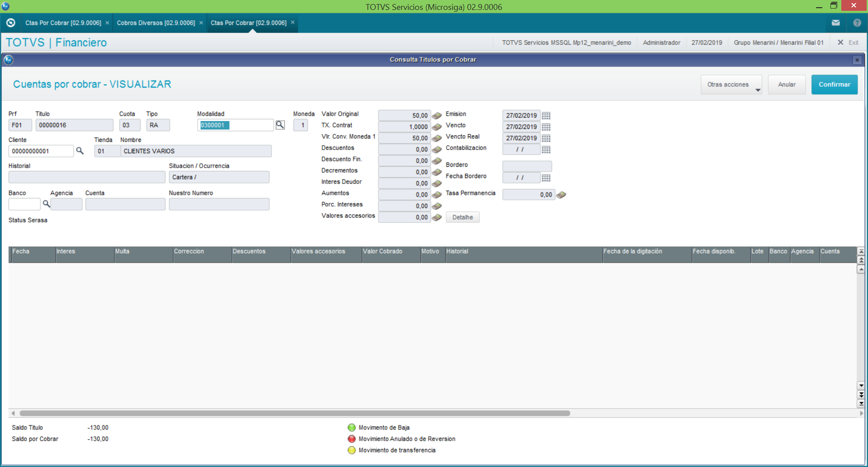This screenshot has width=868, height=467.
Task: Focus the Modalidad input field
Action: (236, 125)
